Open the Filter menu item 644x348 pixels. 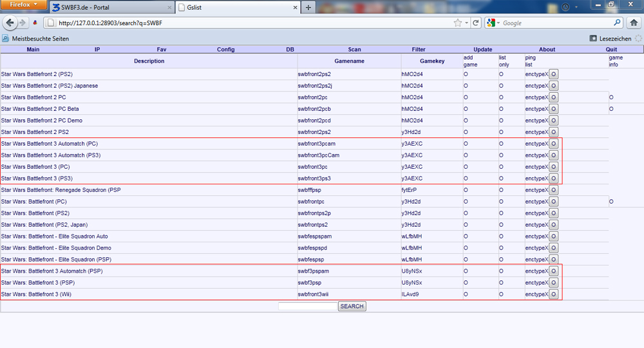tap(419, 50)
